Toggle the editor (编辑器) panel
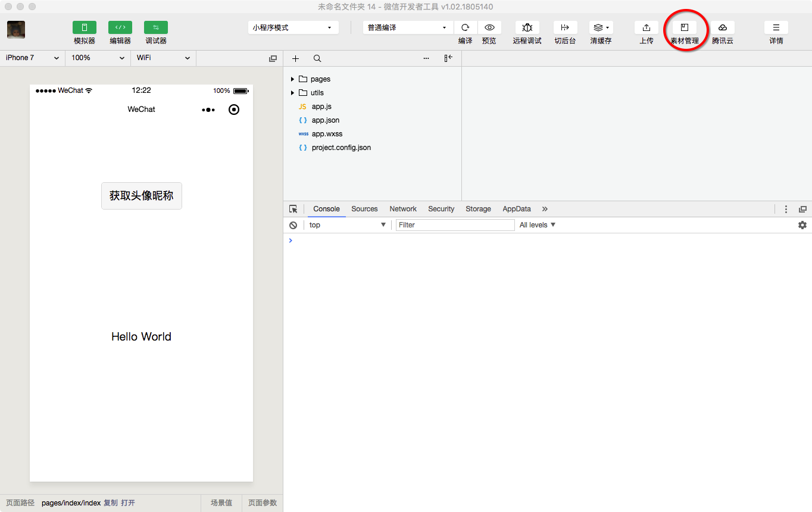The height and width of the screenshot is (512, 812). 120,28
